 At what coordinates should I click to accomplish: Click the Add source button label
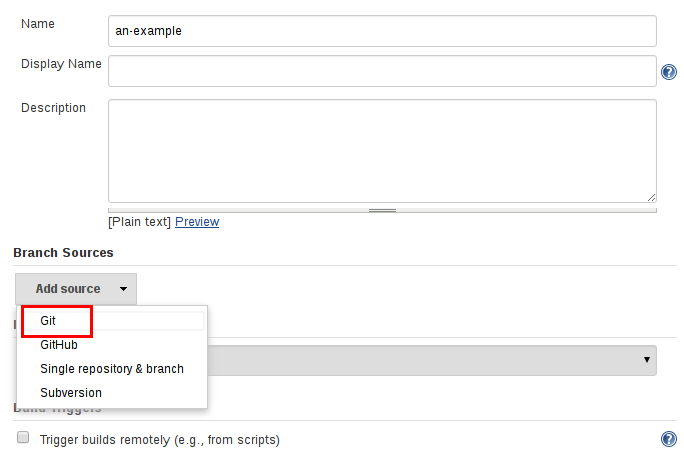coord(68,289)
